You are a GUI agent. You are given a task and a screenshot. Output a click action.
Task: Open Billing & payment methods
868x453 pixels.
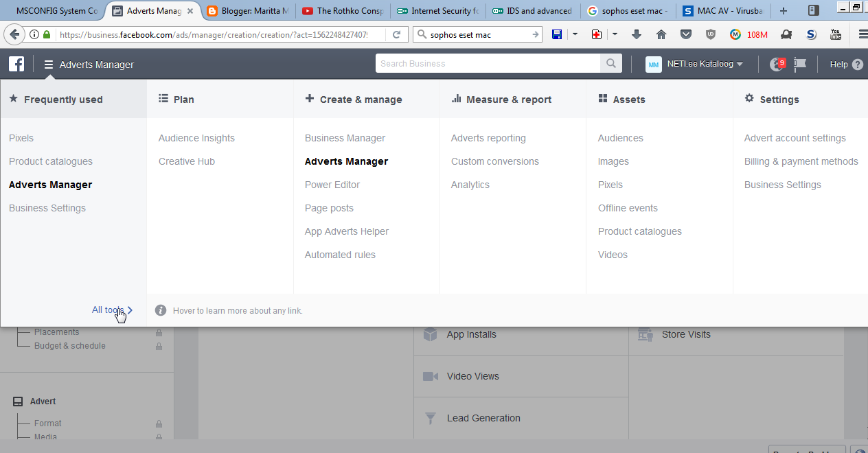801,161
